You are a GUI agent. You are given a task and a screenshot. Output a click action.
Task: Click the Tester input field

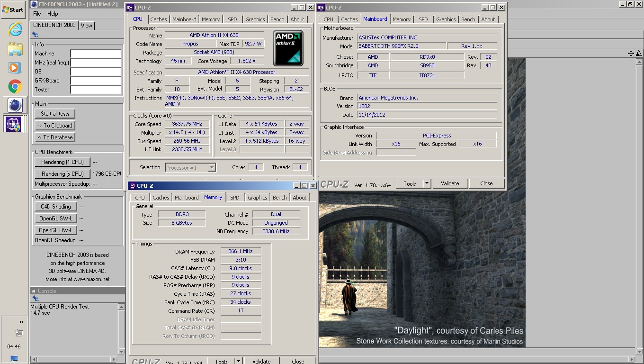point(95,90)
